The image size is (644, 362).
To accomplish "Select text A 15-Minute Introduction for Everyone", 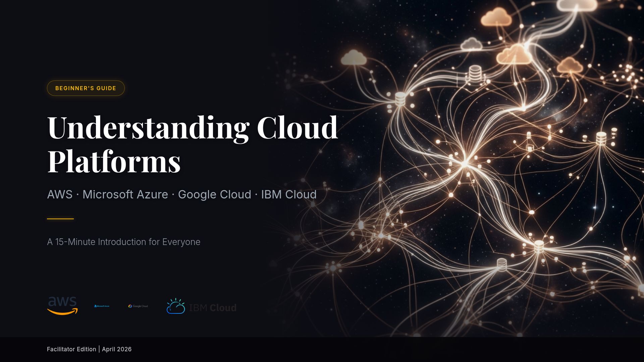I will click(123, 242).
